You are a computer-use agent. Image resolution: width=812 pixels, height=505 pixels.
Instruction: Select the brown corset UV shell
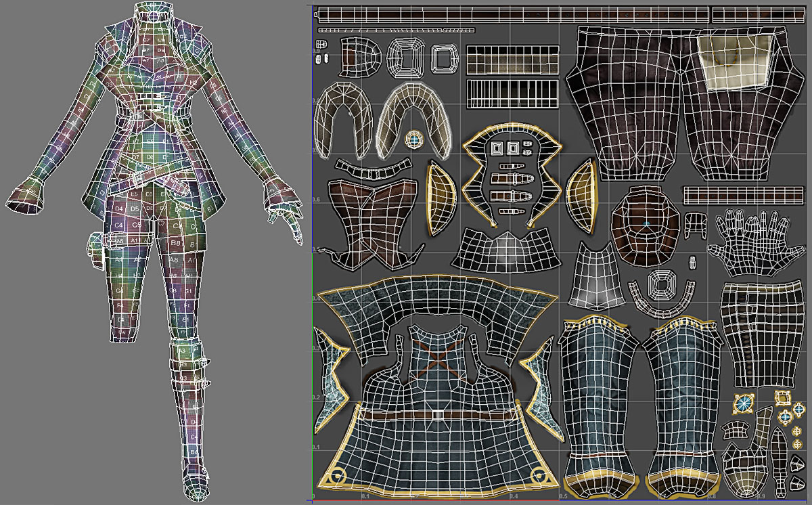369,220
